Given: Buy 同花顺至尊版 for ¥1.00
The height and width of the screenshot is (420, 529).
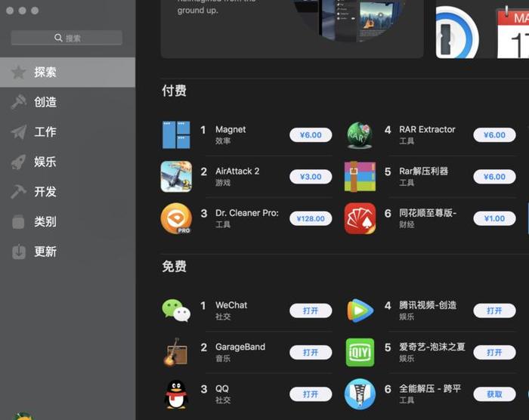Looking at the screenshot, I should 494,218.
